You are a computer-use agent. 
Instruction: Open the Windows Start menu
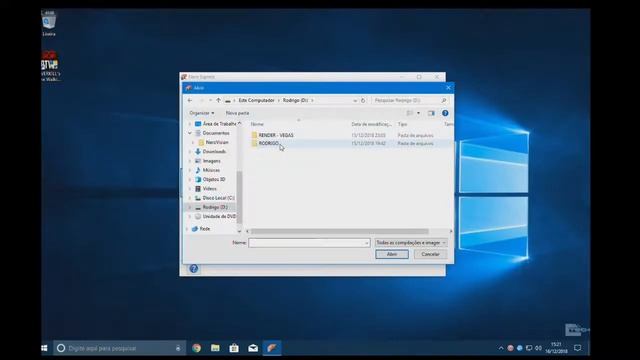point(44,348)
